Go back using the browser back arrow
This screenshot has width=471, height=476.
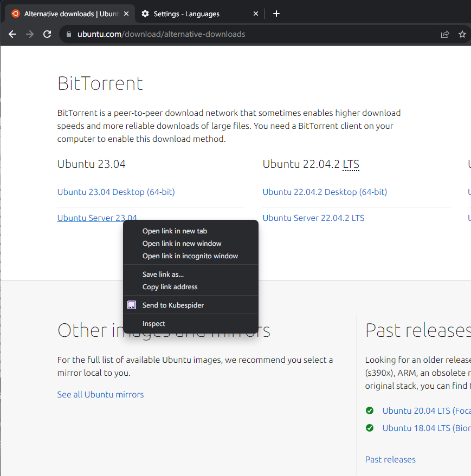12,34
